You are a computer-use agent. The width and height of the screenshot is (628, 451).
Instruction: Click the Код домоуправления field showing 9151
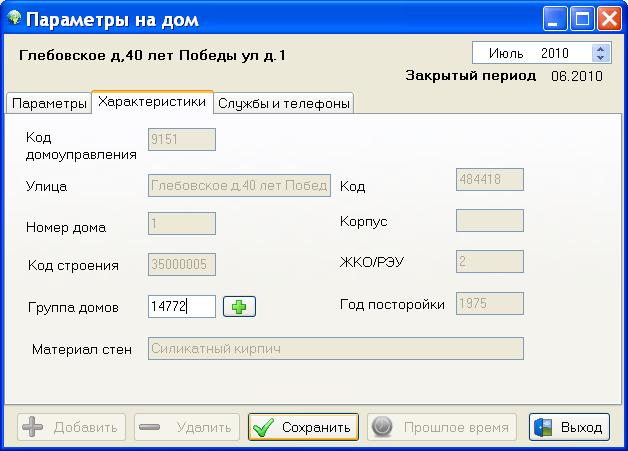[182, 139]
